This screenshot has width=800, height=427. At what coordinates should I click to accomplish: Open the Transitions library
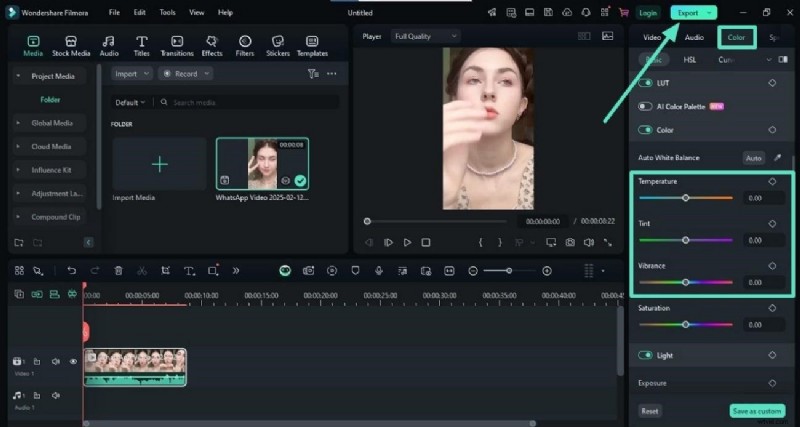pyautogui.click(x=176, y=45)
